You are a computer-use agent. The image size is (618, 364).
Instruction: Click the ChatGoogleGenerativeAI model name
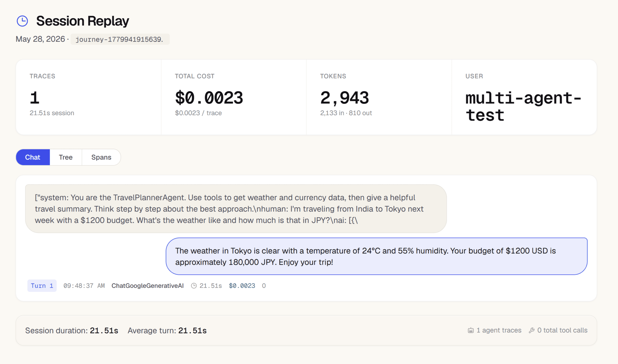pyautogui.click(x=147, y=285)
